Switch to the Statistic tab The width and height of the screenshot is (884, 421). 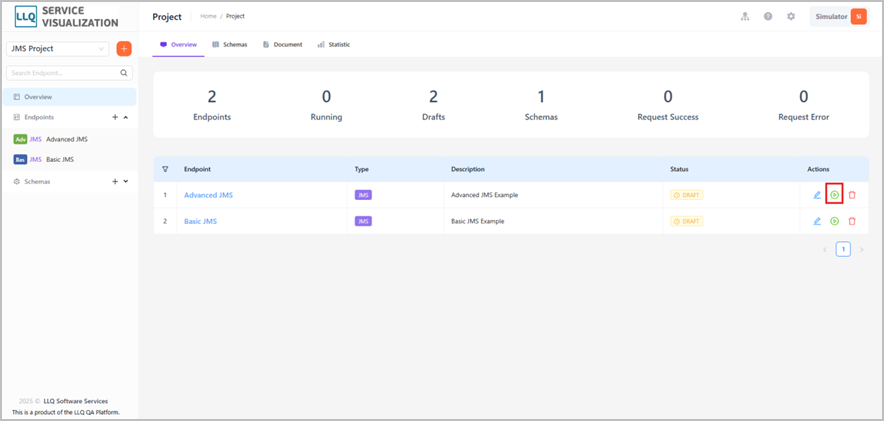pyautogui.click(x=334, y=45)
